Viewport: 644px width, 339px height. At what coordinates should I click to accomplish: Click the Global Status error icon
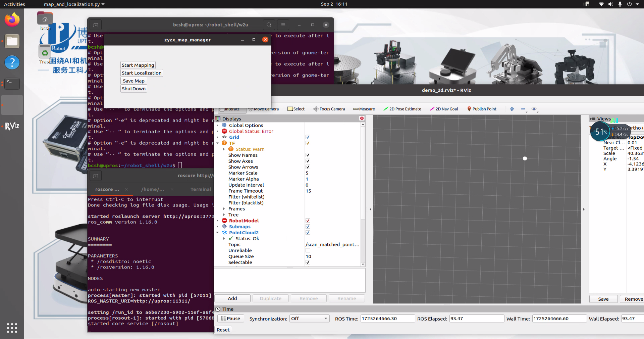point(224,131)
